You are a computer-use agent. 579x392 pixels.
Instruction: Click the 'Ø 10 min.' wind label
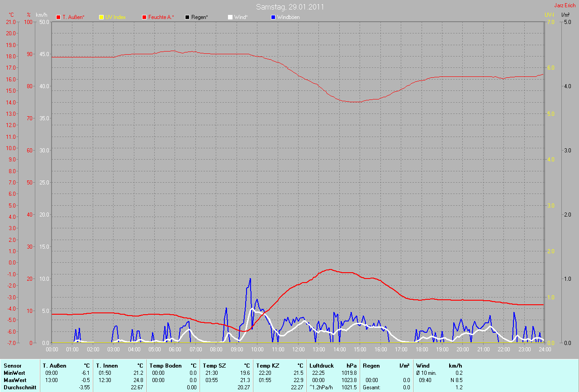tap(427, 373)
